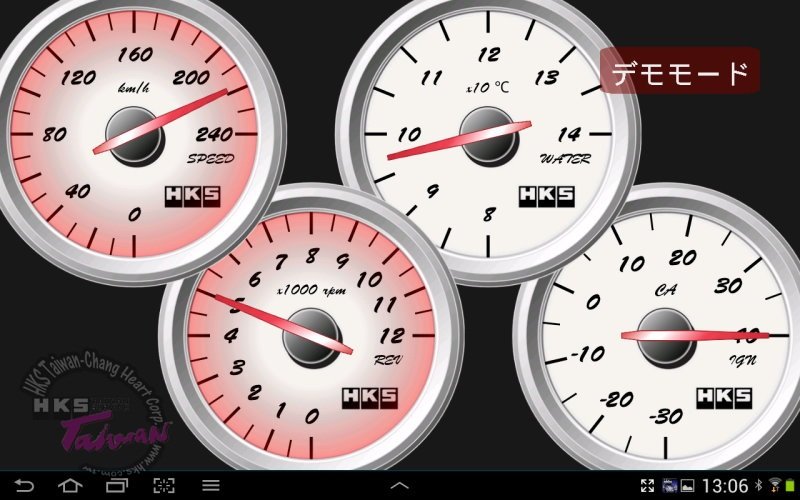Tap the WATER label text
This screenshot has width=800, height=500.
pyautogui.click(x=565, y=159)
